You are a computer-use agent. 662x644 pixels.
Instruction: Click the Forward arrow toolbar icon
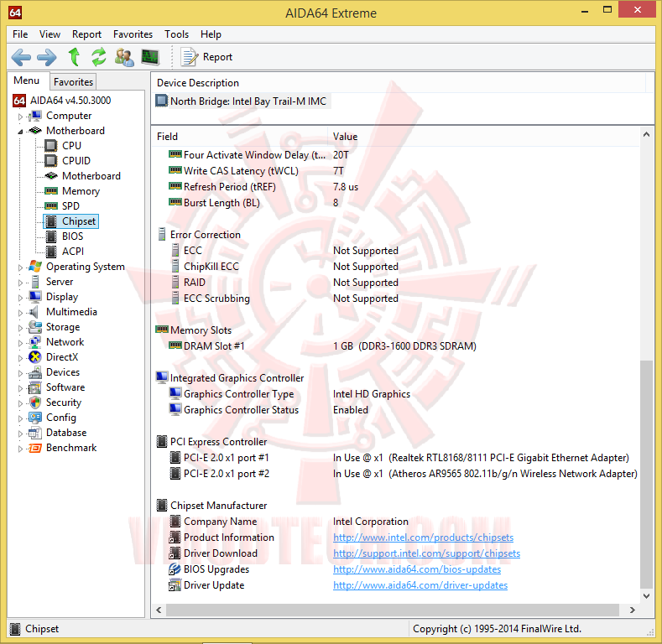pos(46,57)
